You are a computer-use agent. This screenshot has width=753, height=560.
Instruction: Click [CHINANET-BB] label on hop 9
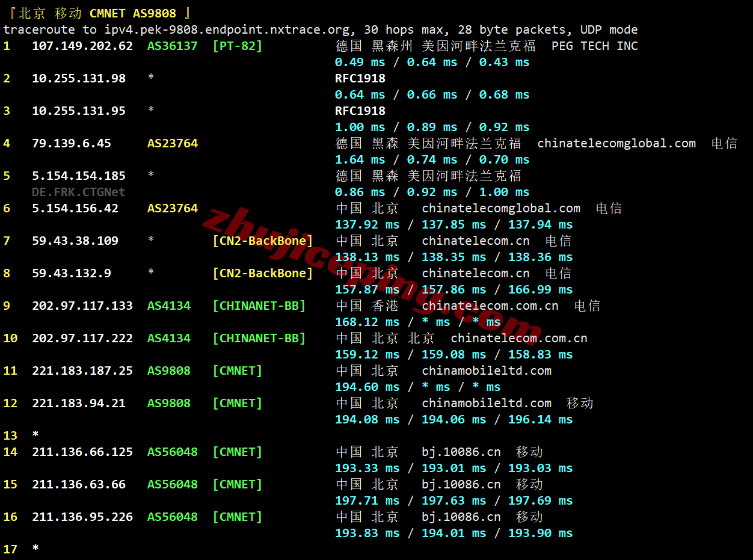click(259, 306)
